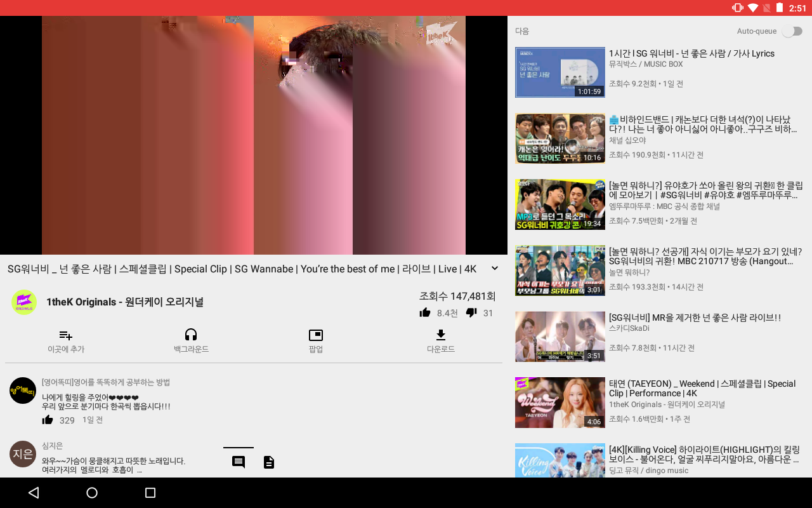This screenshot has width=812, height=508.
Task: Select the 조회수 147,481회 view count text
Action: click(457, 296)
